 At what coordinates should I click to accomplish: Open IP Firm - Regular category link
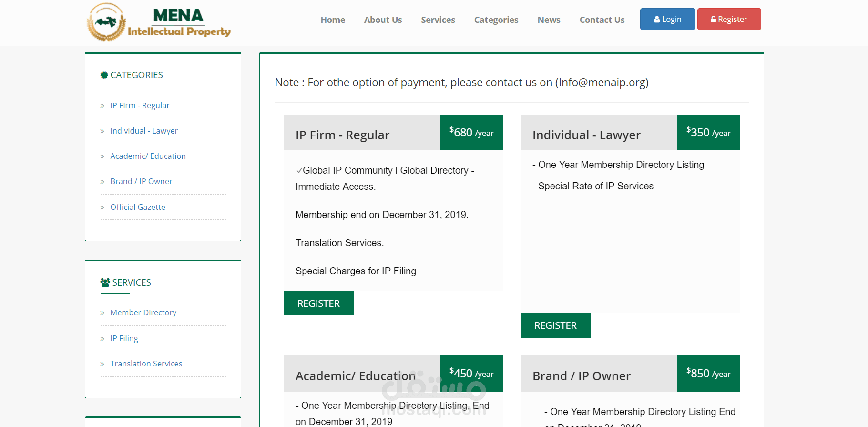coord(140,105)
